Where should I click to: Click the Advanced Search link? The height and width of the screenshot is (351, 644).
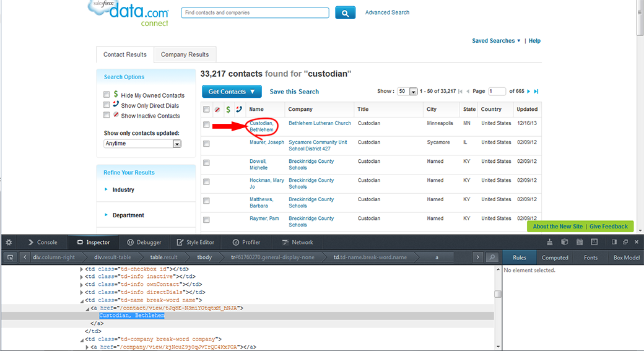tap(387, 12)
